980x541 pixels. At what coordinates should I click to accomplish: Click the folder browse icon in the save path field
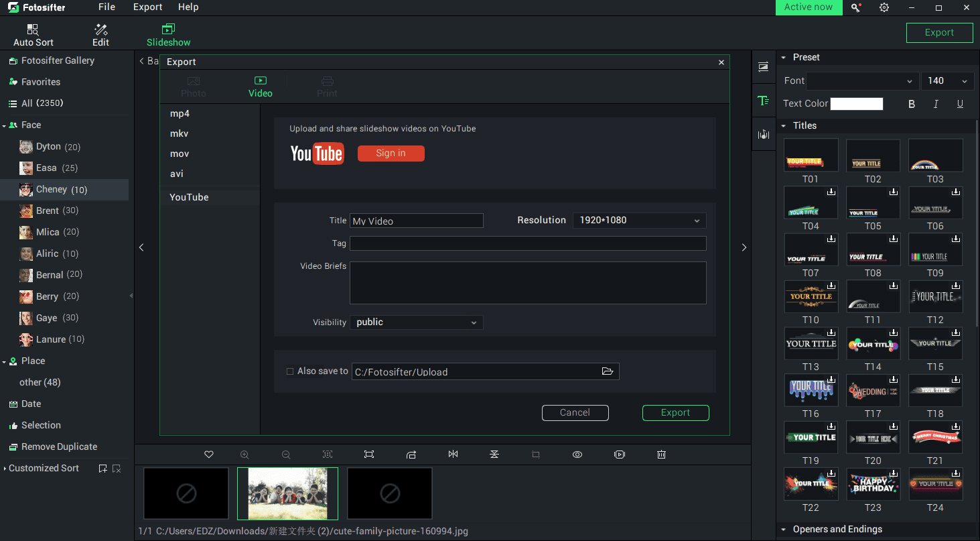coord(608,371)
